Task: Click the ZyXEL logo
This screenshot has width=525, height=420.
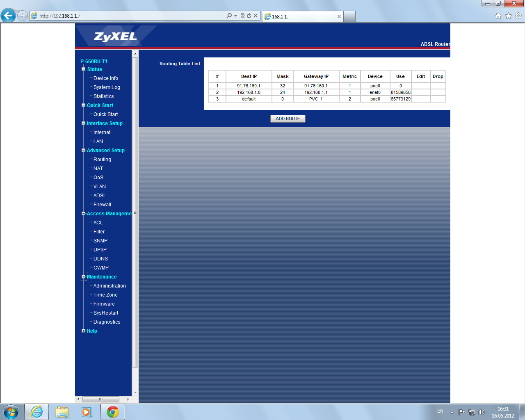Action: pos(116,37)
